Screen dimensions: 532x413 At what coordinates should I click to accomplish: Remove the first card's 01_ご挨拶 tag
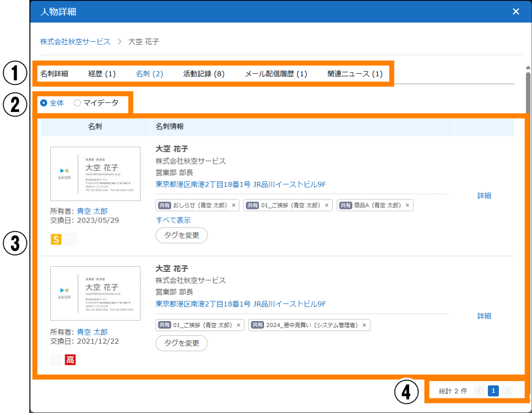(x=327, y=205)
